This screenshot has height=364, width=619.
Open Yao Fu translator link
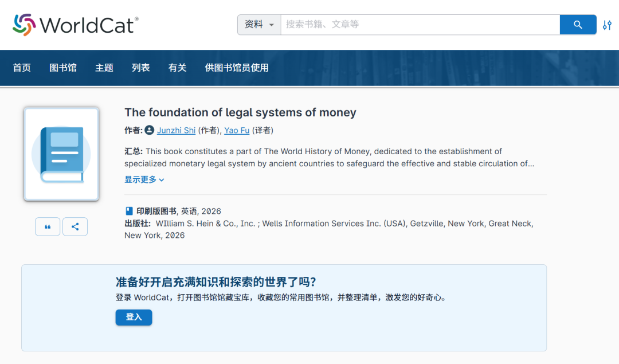pyautogui.click(x=237, y=130)
